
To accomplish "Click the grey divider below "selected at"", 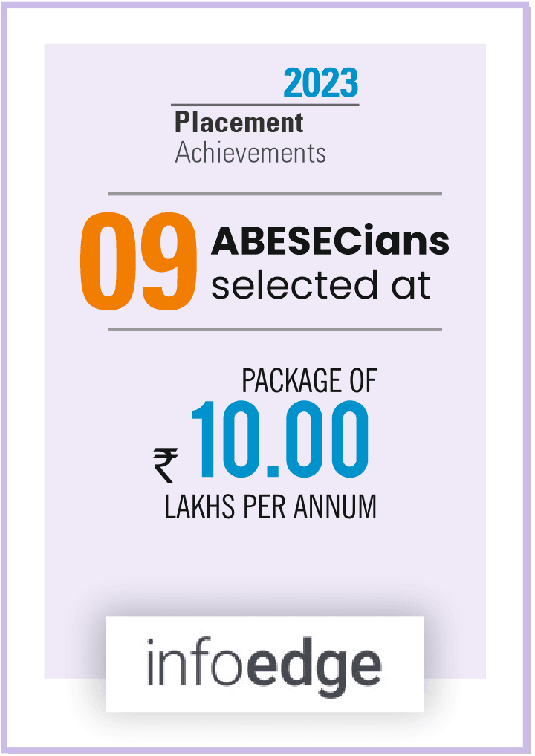I will 275,330.
